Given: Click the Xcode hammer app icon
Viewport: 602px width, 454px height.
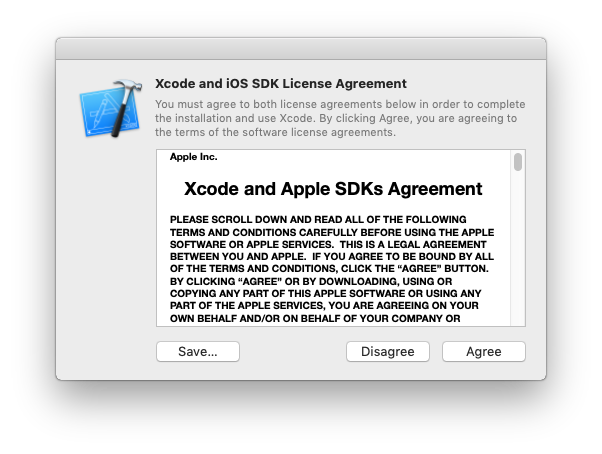Looking at the screenshot, I should click(x=111, y=109).
